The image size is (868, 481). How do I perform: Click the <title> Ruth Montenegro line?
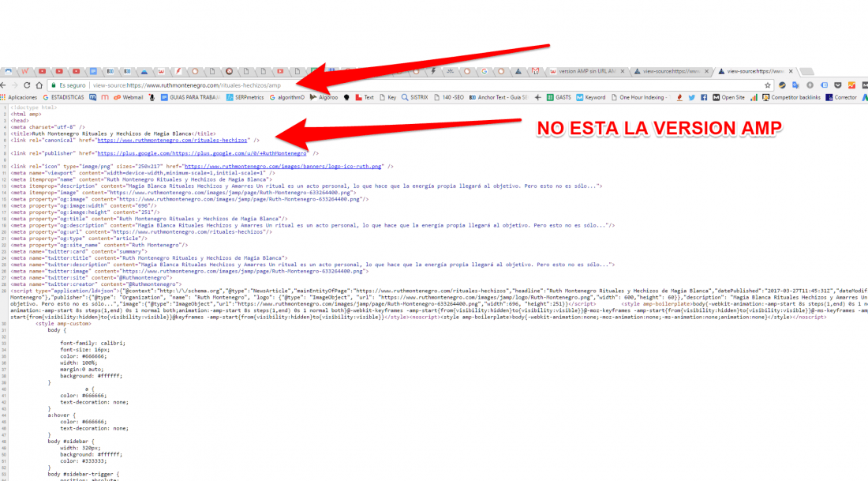(113, 133)
